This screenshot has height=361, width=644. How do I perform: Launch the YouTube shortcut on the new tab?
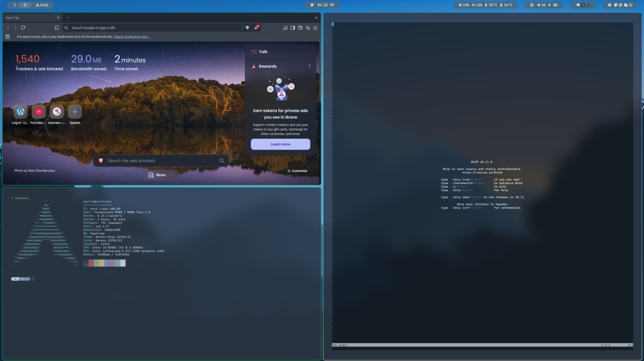[38, 111]
